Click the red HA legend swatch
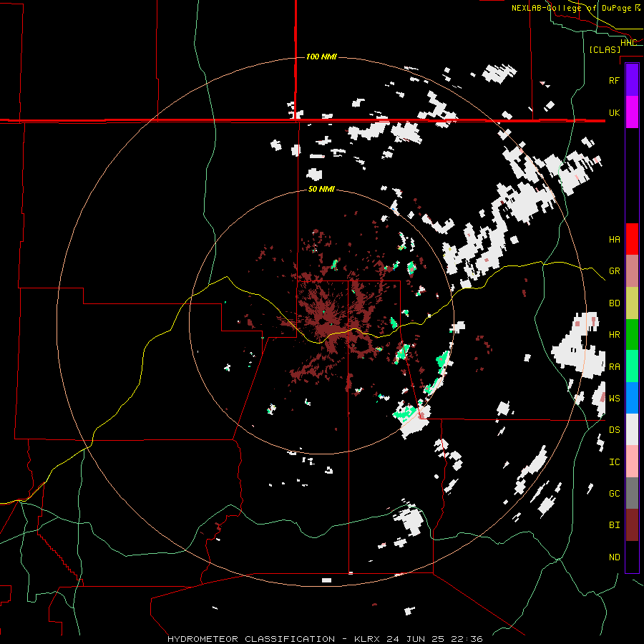The height and width of the screenshot is (644, 644). tap(632, 239)
